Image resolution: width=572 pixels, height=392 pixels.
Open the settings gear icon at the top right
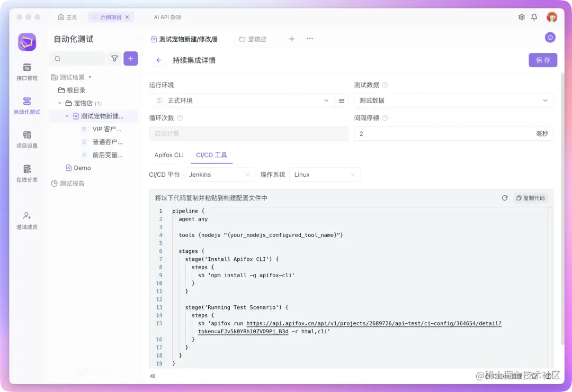(521, 17)
